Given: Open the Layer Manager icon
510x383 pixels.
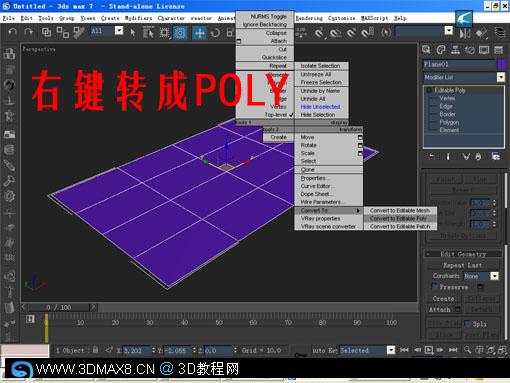Looking at the screenshot, I should pyautogui.click(x=500, y=33).
